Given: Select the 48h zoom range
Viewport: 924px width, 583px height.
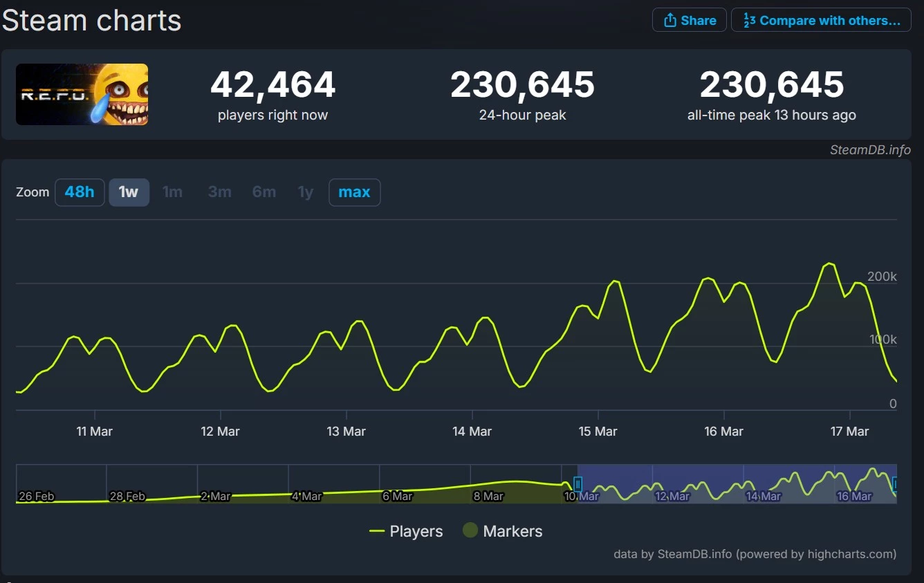Looking at the screenshot, I should tap(80, 192).
